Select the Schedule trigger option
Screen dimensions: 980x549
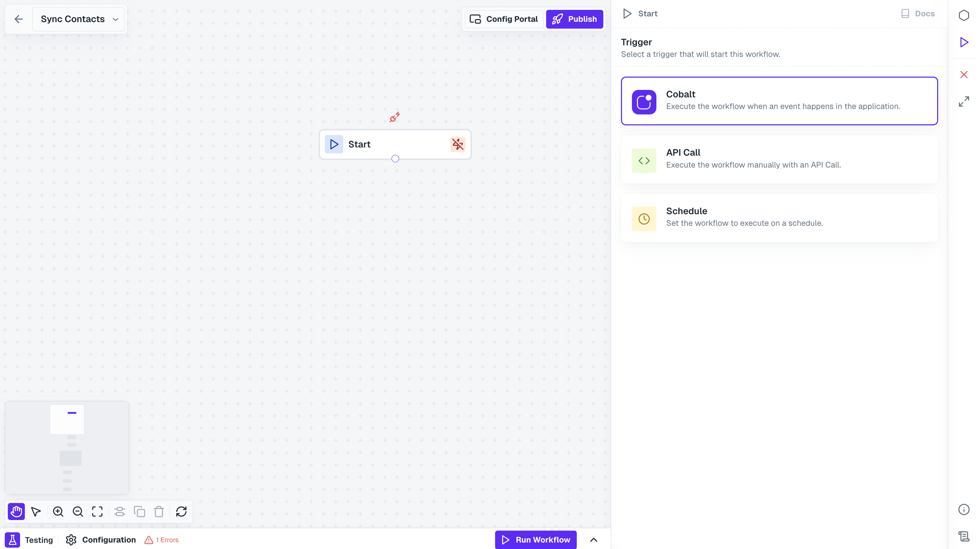[x=779, y=218]
